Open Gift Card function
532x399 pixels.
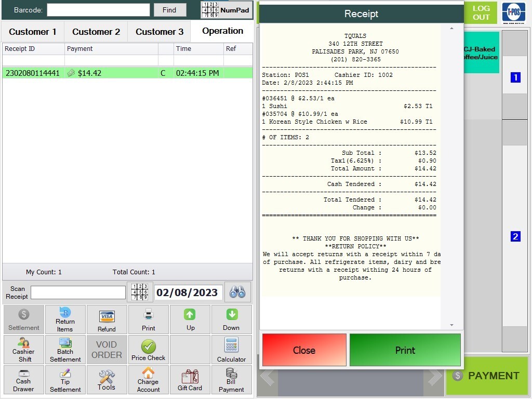[x=190, y=380]
